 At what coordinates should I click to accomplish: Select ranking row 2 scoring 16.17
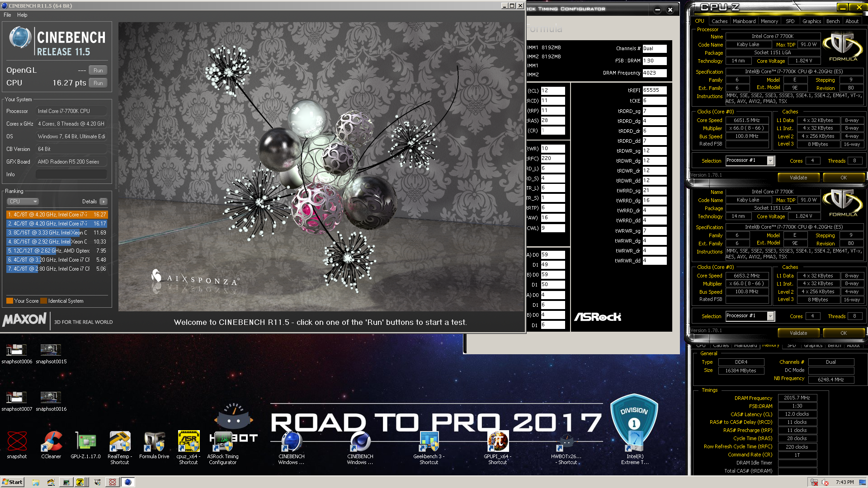coord(57,224)
